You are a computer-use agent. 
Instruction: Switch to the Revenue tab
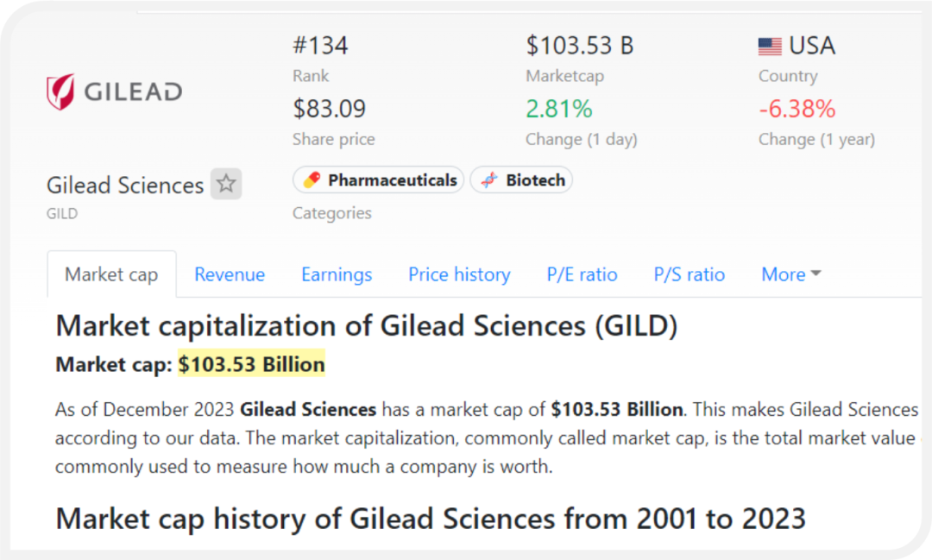230,274
